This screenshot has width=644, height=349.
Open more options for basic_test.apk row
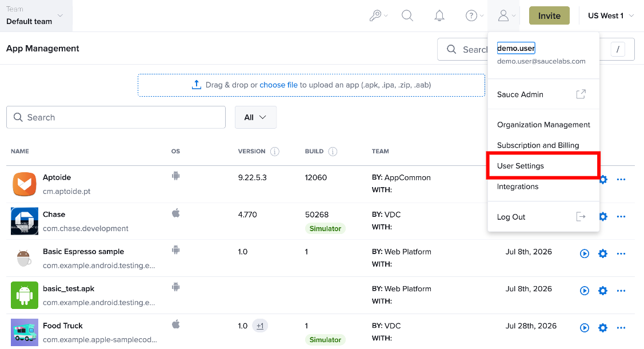click(x=621, y=291)
